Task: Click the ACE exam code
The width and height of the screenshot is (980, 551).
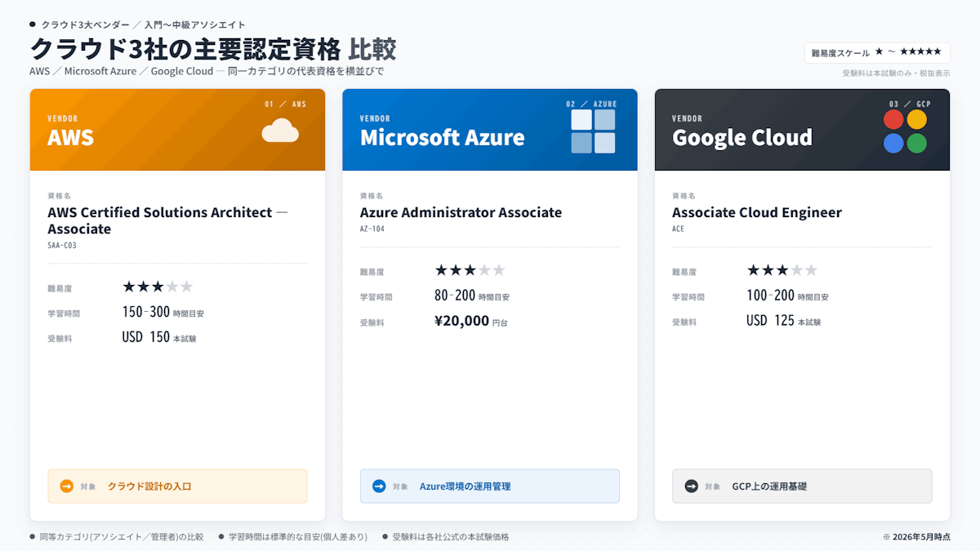Action: click(679, 229)
